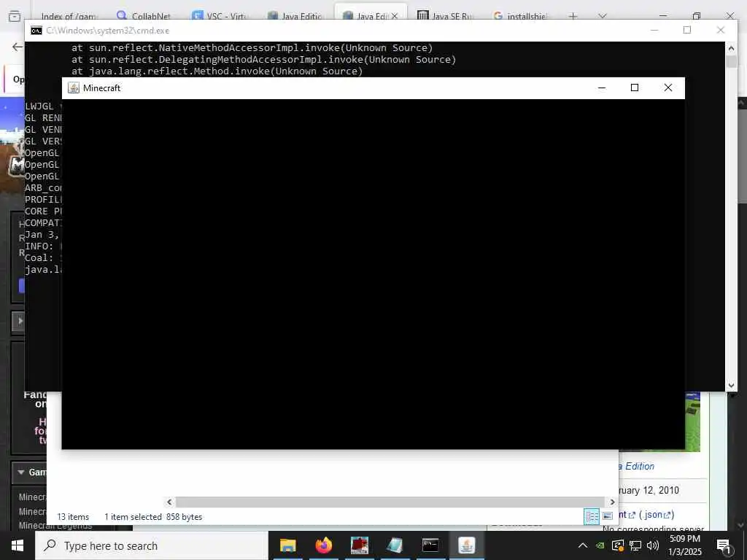Switch Explorer to details view

(592, 516)
